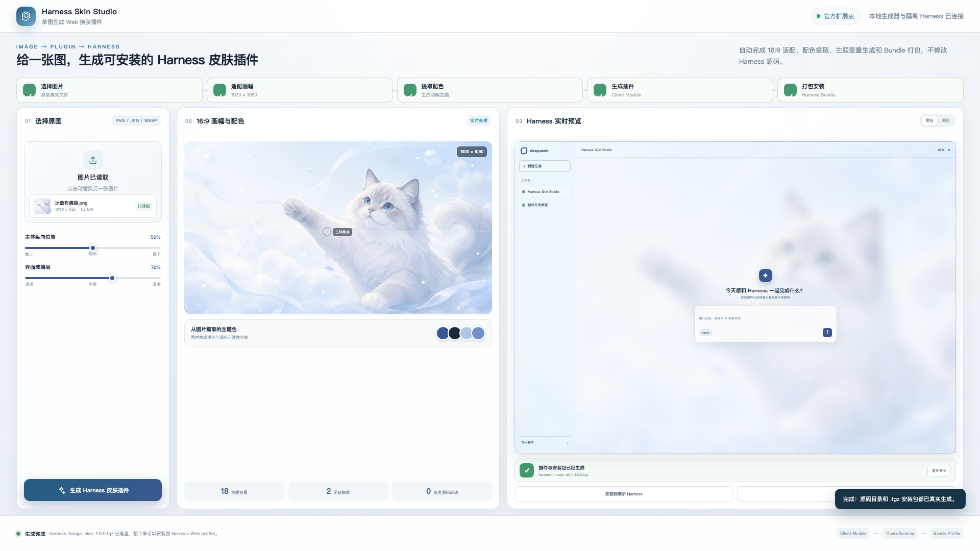Open Harness Skin Studio workspace item

[545, 192]
